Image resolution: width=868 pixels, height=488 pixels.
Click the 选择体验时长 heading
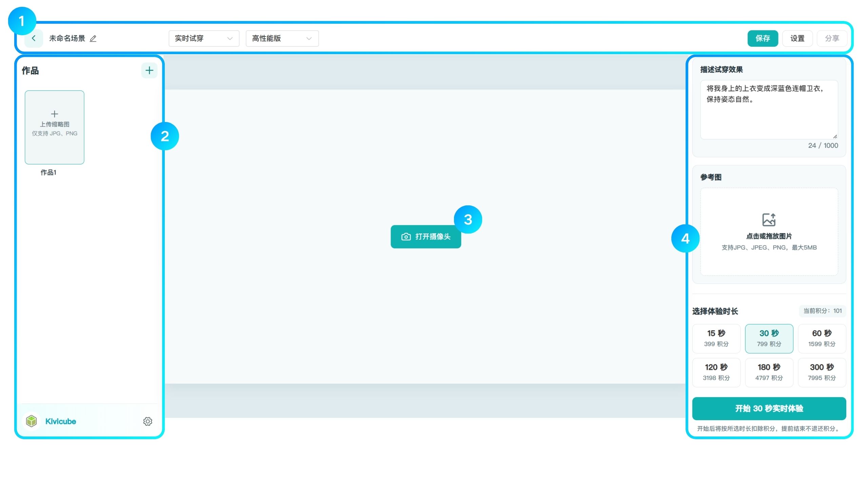pyautogui.click(x=715, y=311)
